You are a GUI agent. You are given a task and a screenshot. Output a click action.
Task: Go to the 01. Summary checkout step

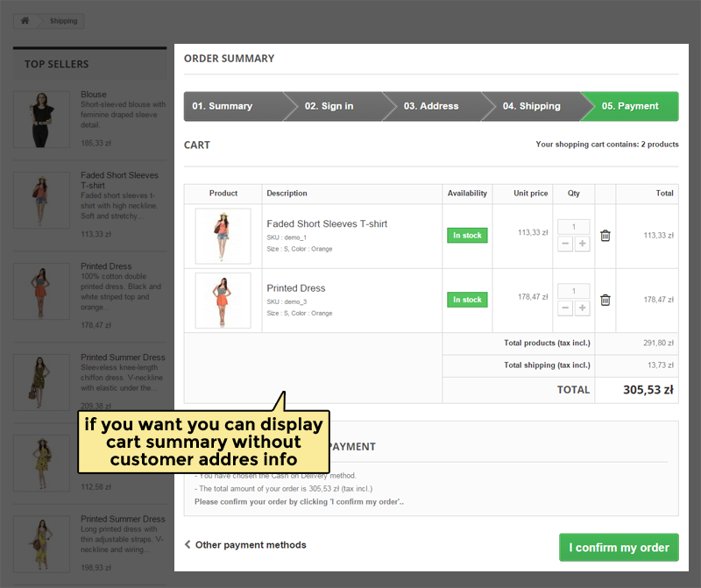(x=223, y=106)
